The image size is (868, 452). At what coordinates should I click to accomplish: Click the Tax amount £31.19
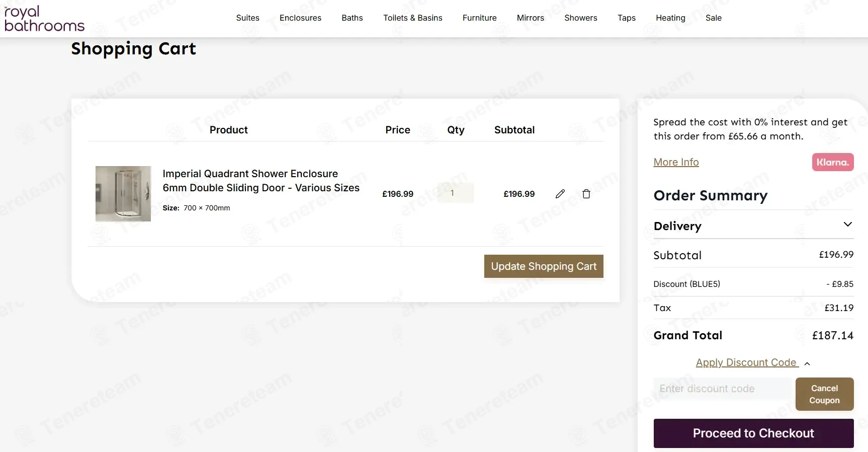click(839, 308)
